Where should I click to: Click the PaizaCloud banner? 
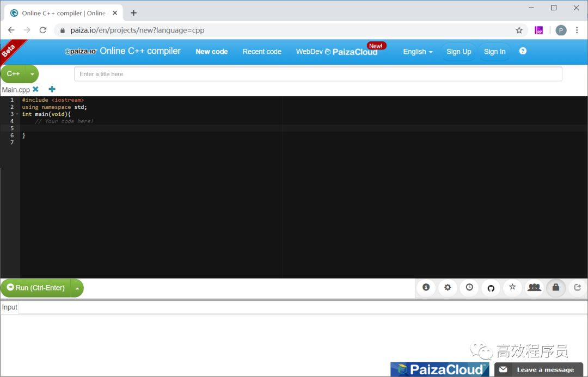tap(439, 369)
